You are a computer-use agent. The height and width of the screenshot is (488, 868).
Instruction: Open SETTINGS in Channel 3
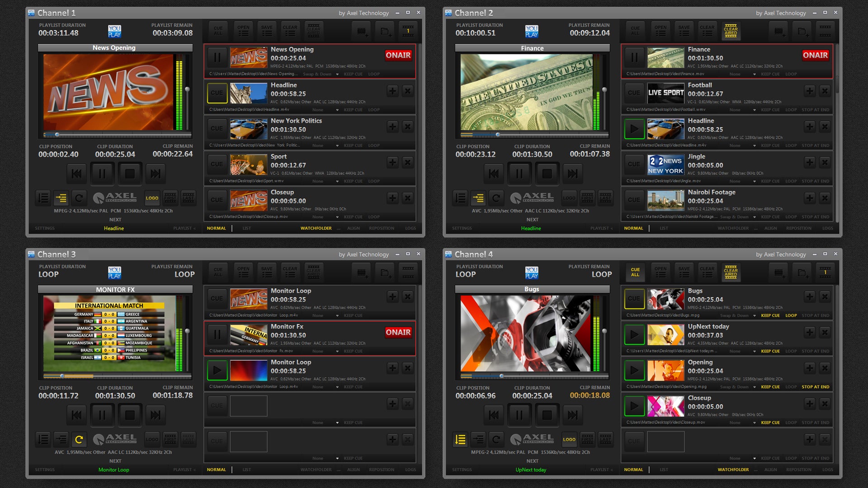pyautogui.click(x=45, y=469)
